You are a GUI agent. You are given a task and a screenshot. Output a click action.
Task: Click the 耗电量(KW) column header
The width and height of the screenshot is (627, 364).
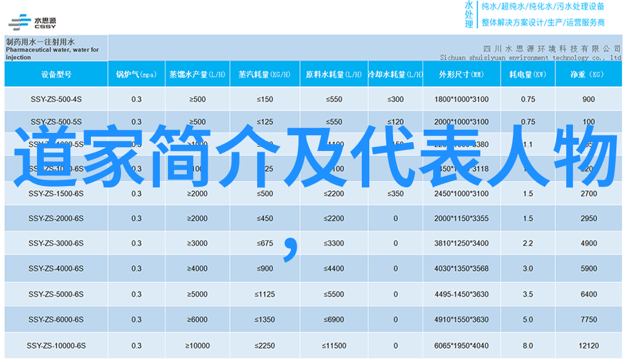click(527, 74)
